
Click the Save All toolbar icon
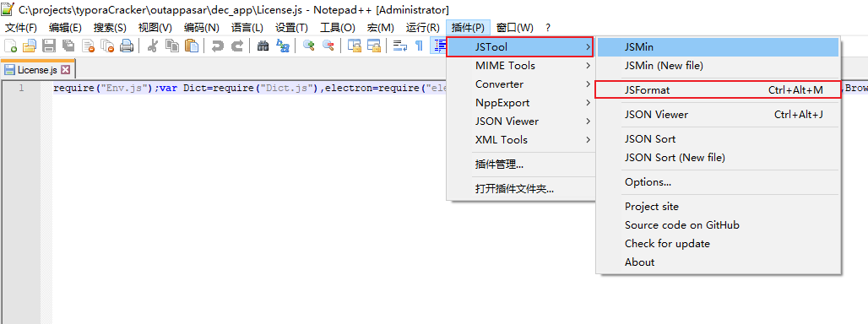tap(68, 46)
